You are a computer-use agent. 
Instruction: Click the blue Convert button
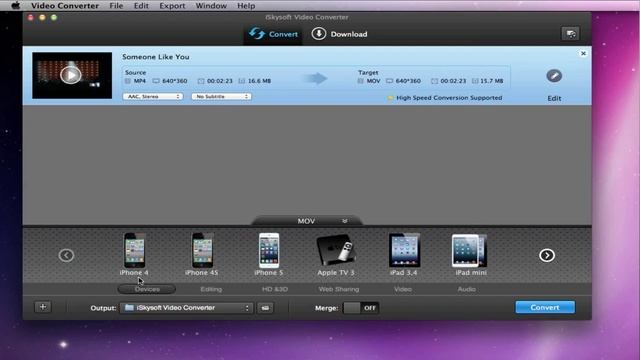[545, 307]
